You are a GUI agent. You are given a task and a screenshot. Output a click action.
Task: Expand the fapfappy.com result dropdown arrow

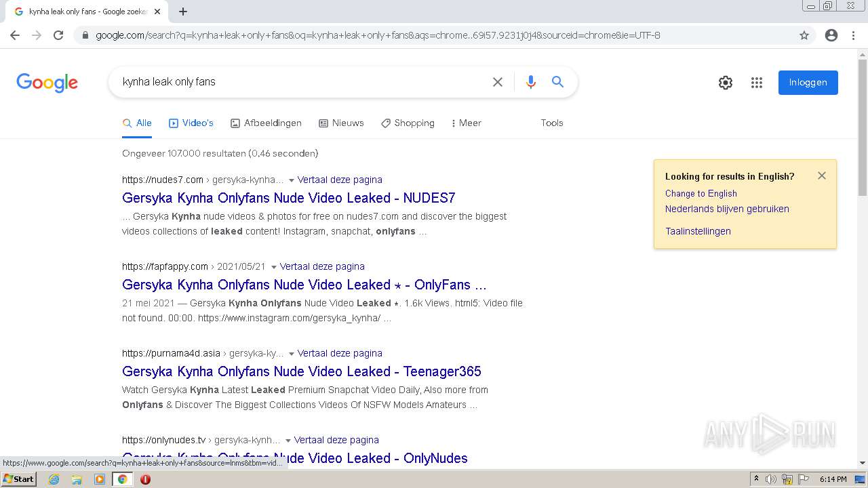point(274,267)
